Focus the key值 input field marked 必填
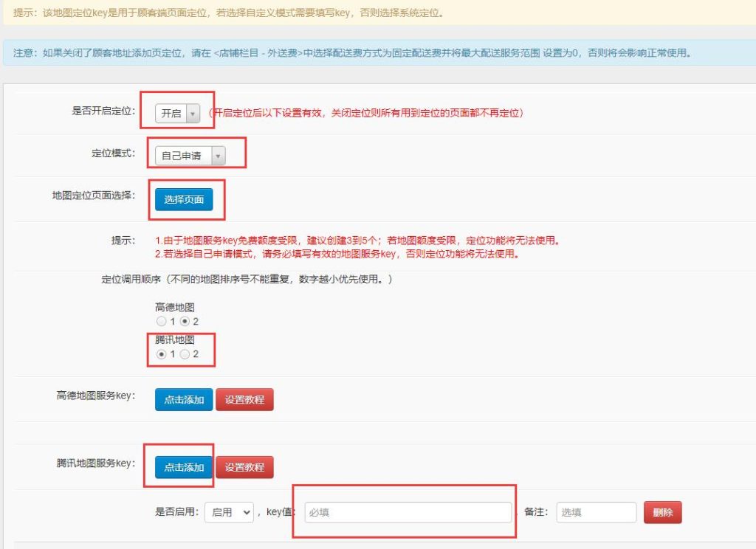Viewport: 756px width, 549px height. coord(408,512)
